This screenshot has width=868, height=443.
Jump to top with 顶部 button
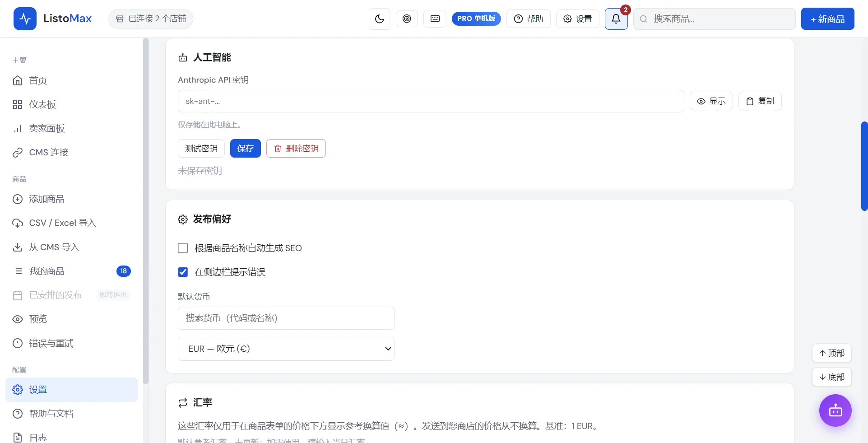[832, 353]
